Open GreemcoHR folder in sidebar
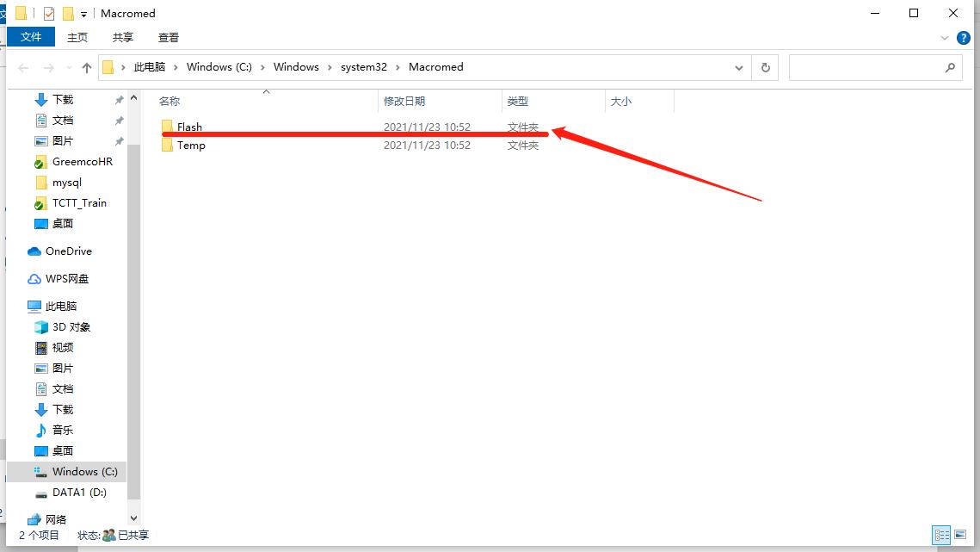The width and height of the screenshot is (980, 552). pos(82,162)
